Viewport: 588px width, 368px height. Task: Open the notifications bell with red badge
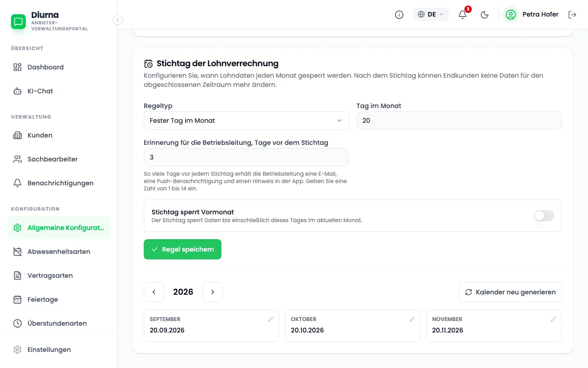click(463, 15)
